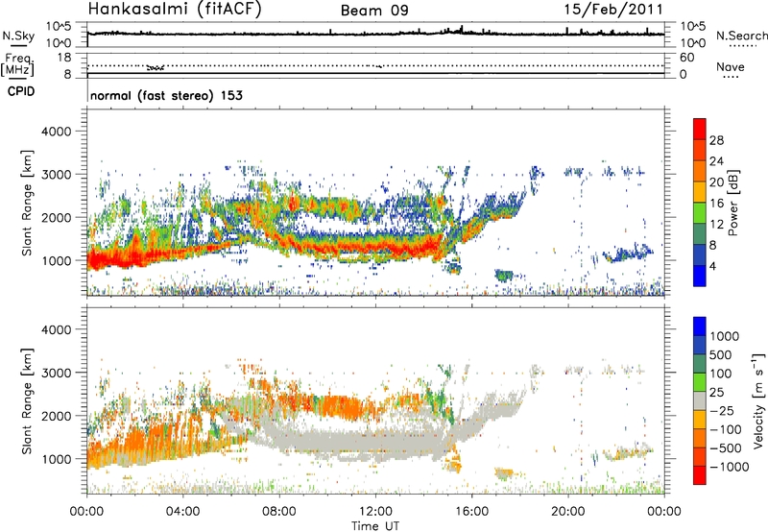Click the 'Time UT' axis title
Viewport: 768px width, 532px height.
pos(375,526)
